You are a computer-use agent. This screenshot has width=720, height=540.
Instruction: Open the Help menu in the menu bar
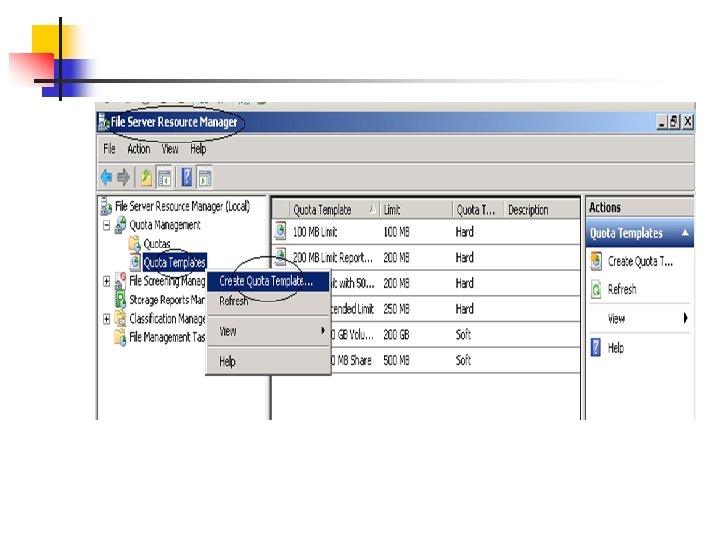coord(198,149)
